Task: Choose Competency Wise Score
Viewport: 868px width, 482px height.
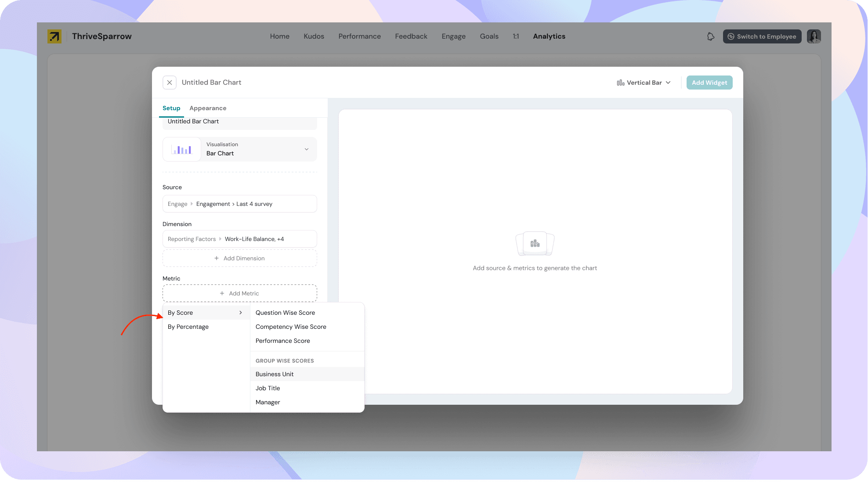Action: click(307, 327)
